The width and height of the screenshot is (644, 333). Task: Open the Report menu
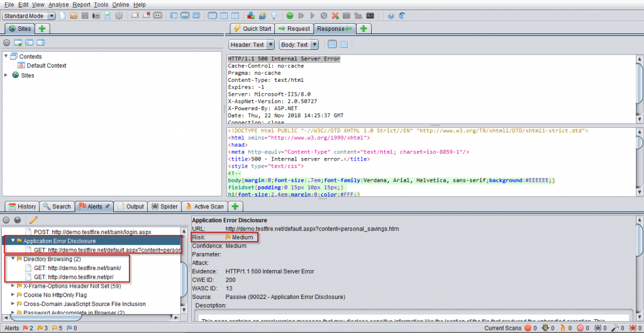tap(81, 4)
